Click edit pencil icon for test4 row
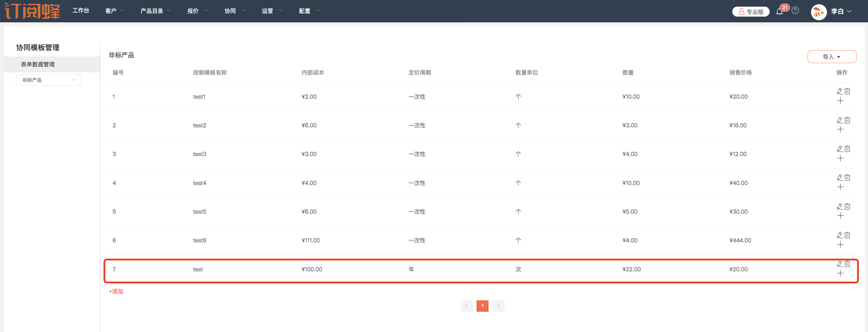Image resolution: width=868 pixels, height=332 pixels. tap(839, 178)
